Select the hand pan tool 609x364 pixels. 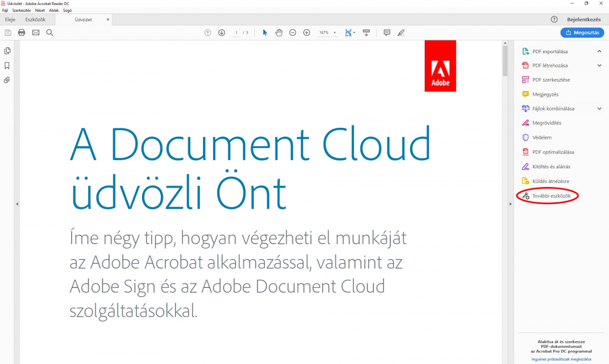(279, 32)
